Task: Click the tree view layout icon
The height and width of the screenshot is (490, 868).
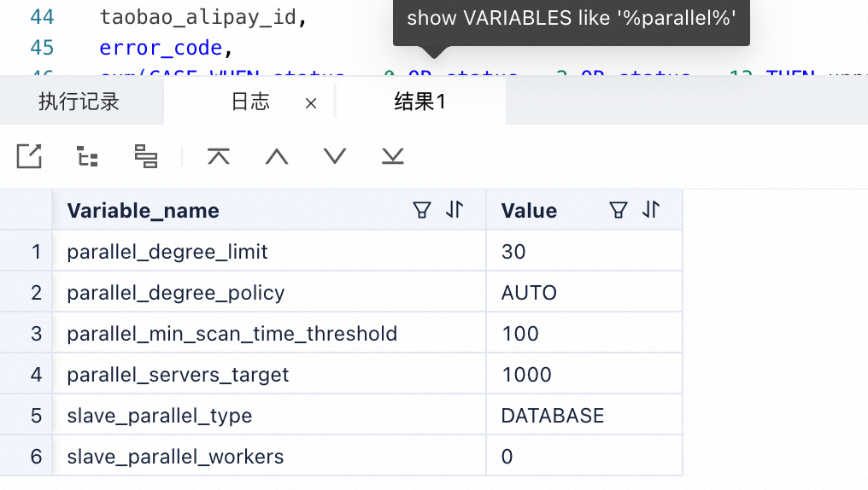Action: pyautogui.click(x=87, y=156)
